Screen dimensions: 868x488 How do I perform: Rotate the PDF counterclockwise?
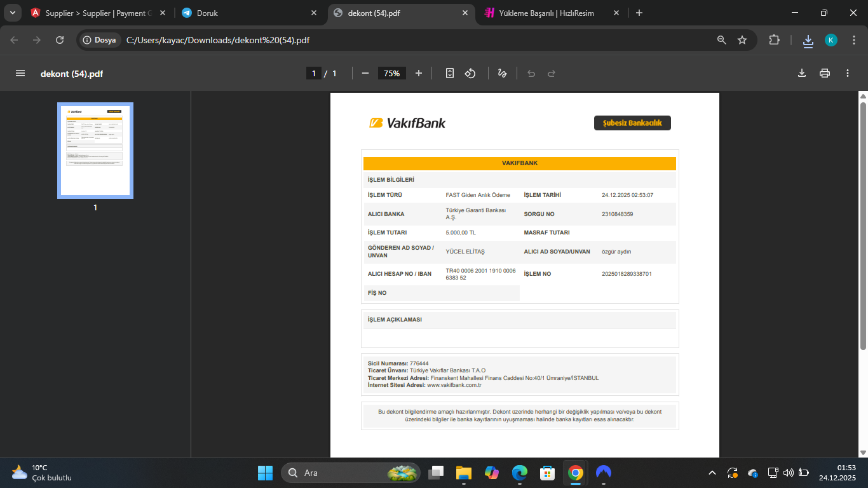(x=470, y=73)
